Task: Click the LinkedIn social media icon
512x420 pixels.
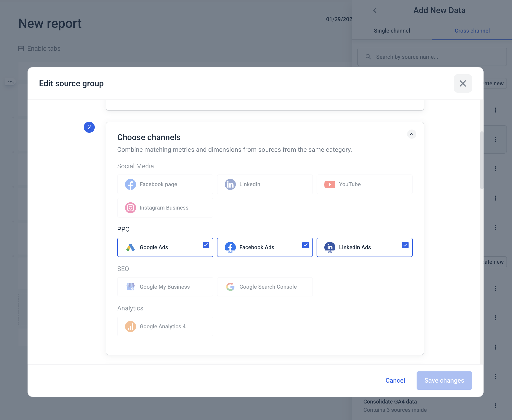Action: (x=230, y=184)
